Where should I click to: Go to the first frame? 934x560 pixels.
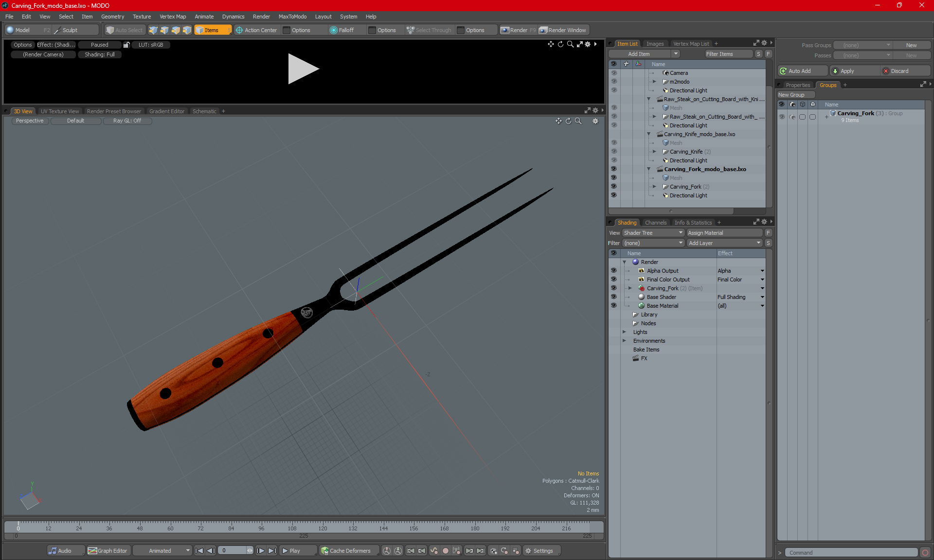point(199,551)
